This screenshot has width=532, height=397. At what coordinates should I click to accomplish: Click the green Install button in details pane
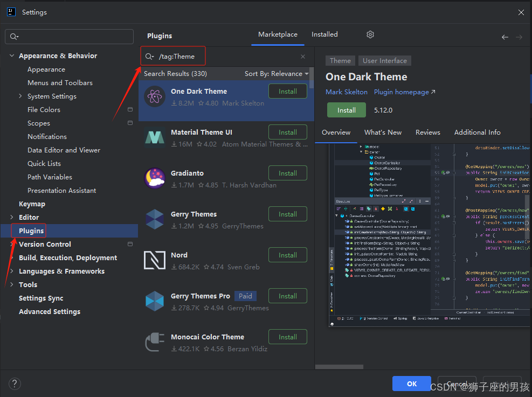[347, 110]
